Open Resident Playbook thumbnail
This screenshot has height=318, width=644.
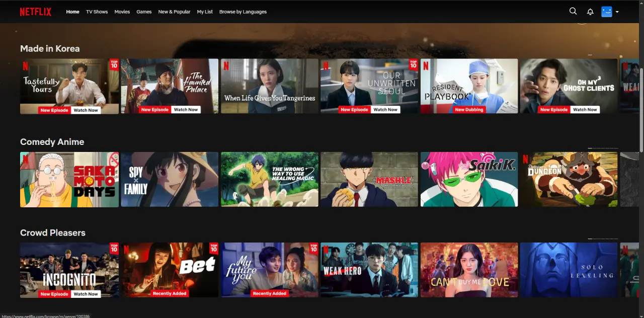(x=469, y=86)
